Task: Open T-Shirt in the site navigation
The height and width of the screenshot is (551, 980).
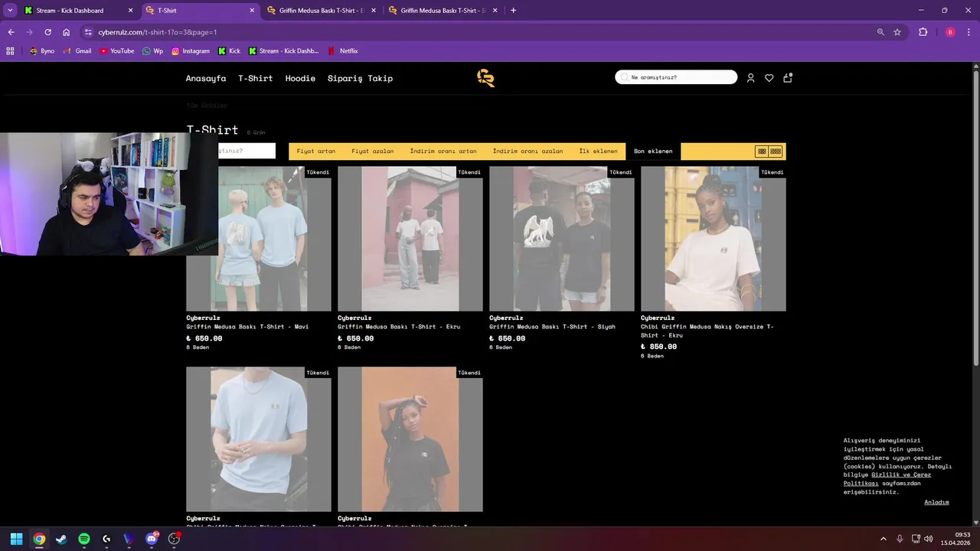Action: point(255,78)
